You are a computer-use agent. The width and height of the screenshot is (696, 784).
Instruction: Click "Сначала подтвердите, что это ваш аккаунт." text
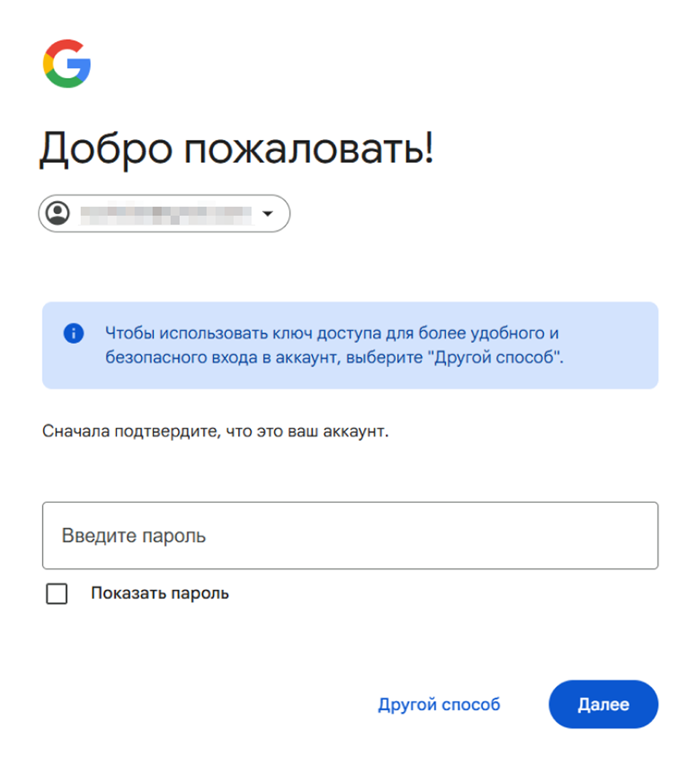pyautogui.click(x=215, y=431)
